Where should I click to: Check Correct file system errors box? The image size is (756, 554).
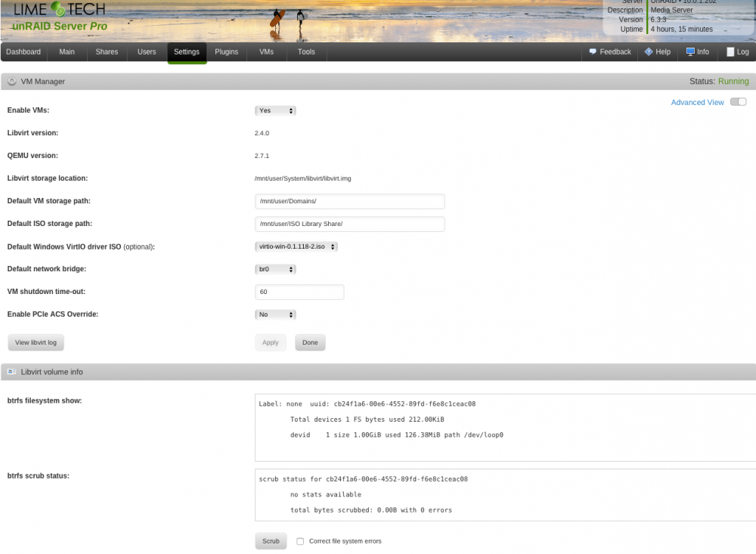point(300,541)
